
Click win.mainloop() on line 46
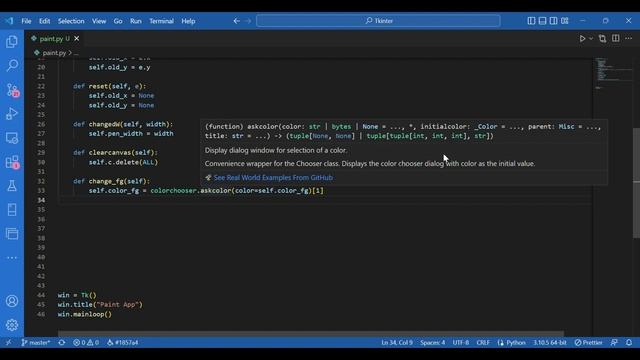84,314
